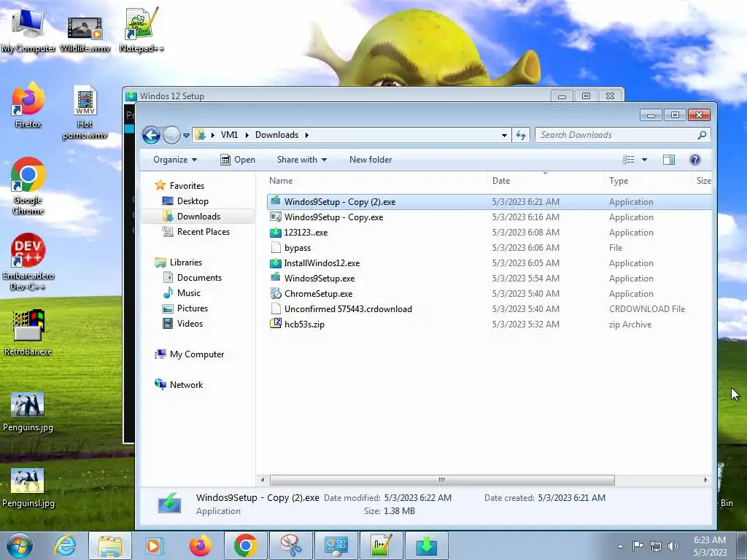Open the recent pages dropdown arrow
The image size is (747, 560).
(186, 136)
